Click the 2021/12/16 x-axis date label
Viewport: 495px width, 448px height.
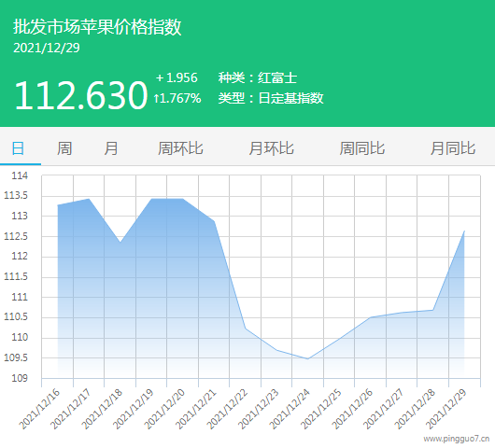[x=40, y=409]
